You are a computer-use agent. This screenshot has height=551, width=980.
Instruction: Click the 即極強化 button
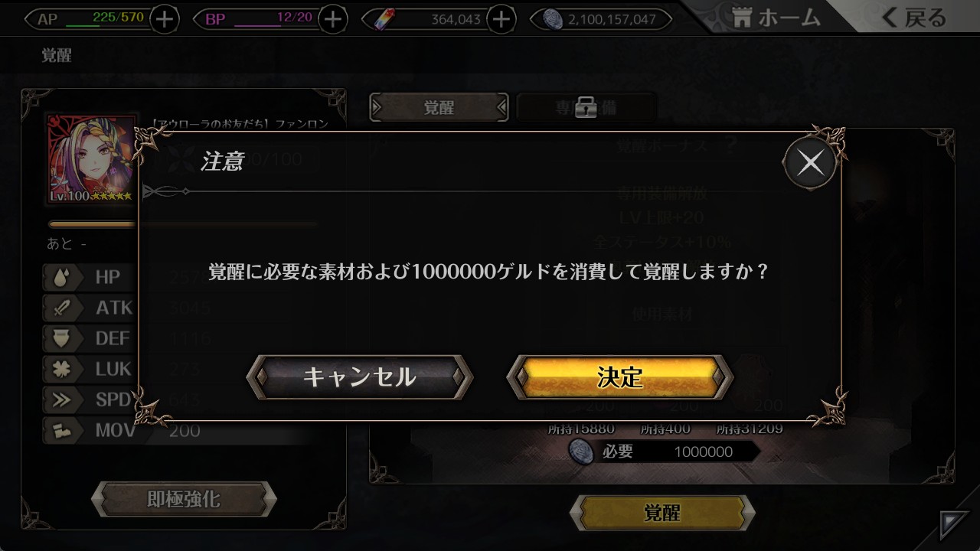point(183,499)
